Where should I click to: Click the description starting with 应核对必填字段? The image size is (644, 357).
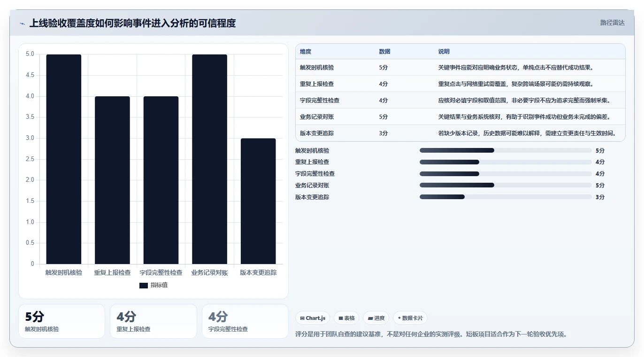click(525, 101)
